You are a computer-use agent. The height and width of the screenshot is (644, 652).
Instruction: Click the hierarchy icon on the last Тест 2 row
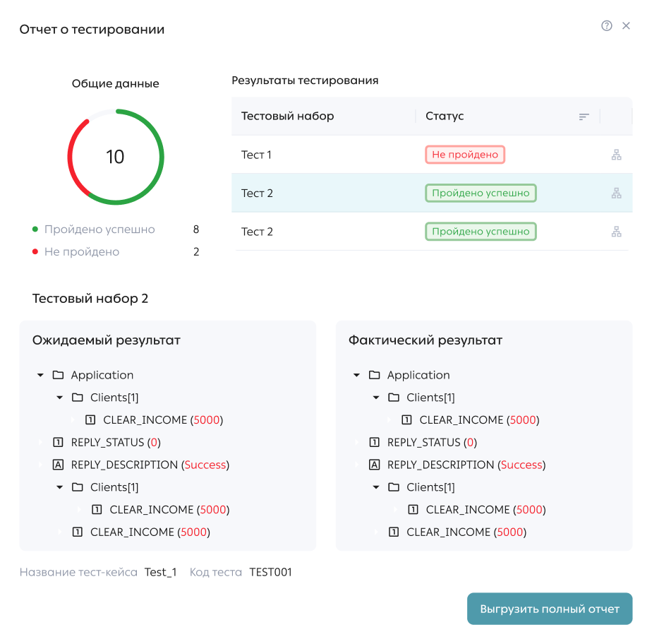pyautogui.click(x=617, y=231)
